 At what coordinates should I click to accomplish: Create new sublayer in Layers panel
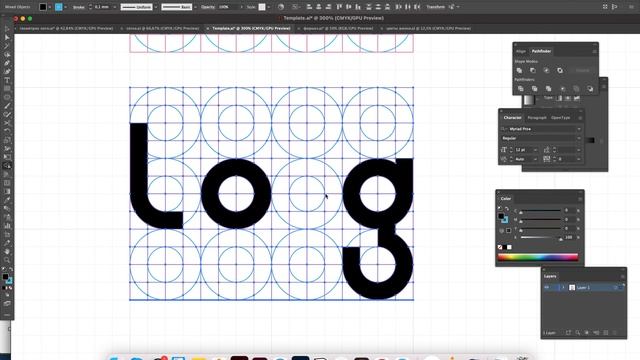click(x=596, y=333)
